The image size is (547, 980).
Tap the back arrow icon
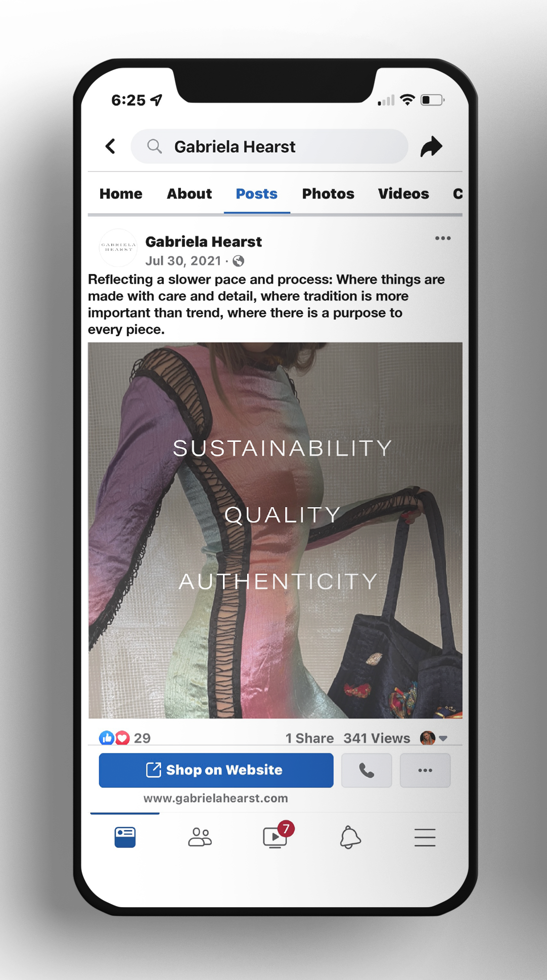pyautogui.click(x=110, y=147)
